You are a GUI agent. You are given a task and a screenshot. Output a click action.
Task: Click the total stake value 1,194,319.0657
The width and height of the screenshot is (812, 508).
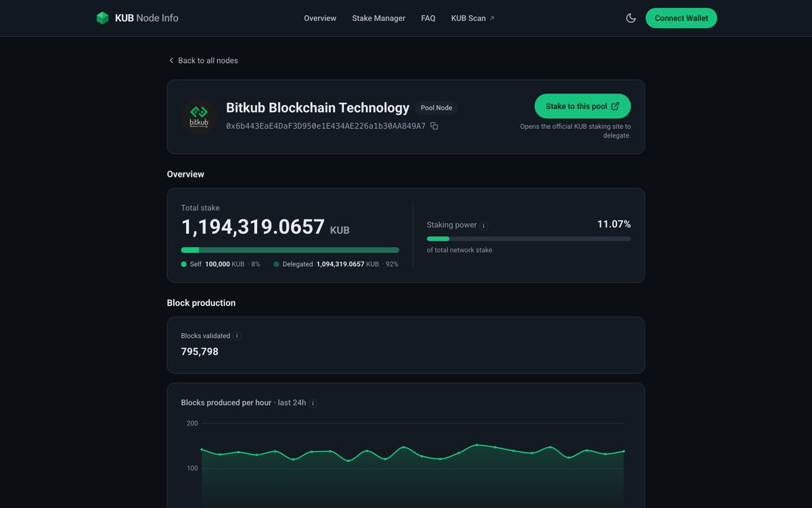coord(253,227)
